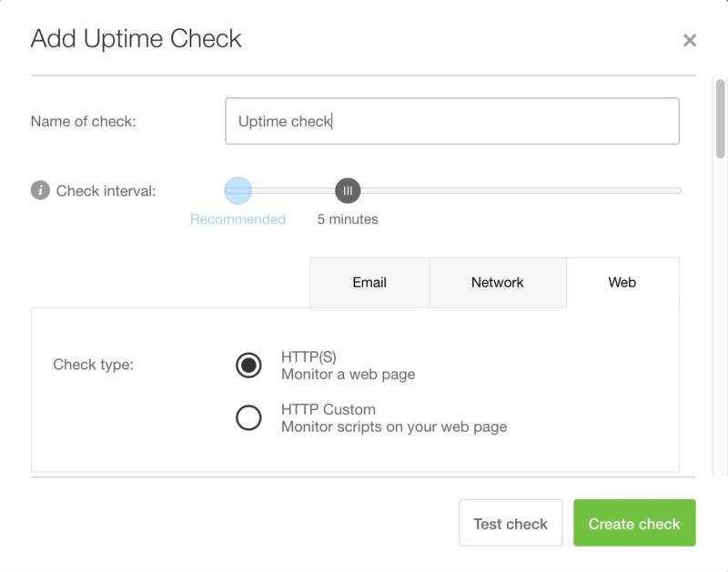This screenshot has width=728, height=572.
Task: Click the light blue "Recommended" text label
Action: (238, 219)
